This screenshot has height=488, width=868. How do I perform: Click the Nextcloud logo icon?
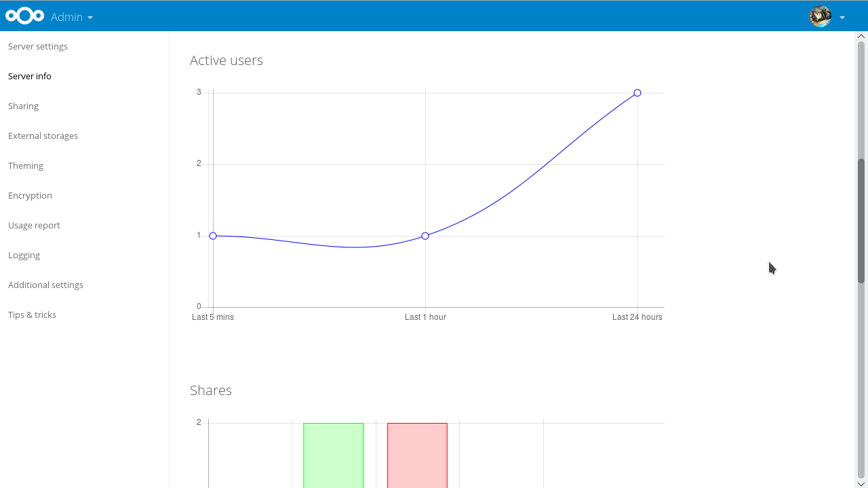coord(25,16)
